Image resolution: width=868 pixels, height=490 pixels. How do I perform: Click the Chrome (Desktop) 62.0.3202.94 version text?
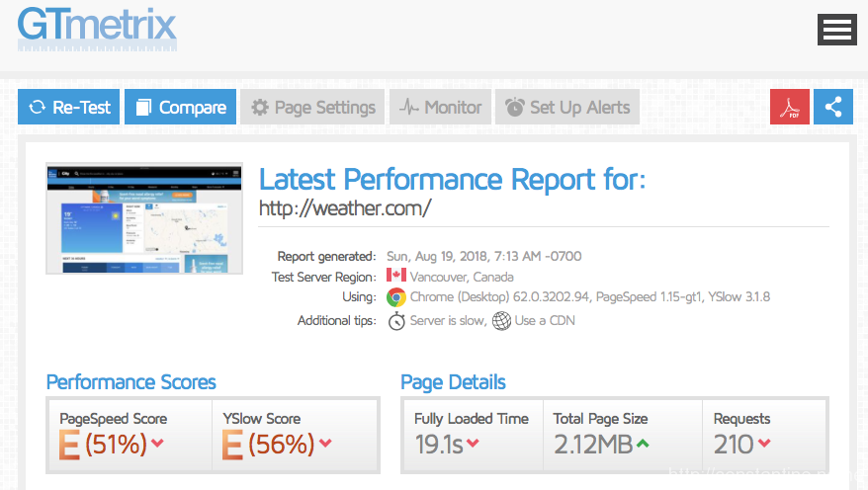[x=499, y=297]
